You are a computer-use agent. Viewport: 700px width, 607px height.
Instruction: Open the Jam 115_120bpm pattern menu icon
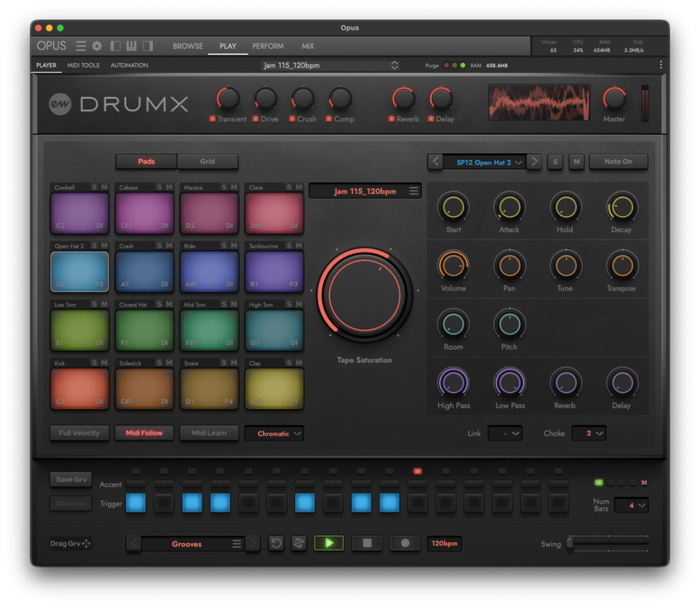click(413, 190)
